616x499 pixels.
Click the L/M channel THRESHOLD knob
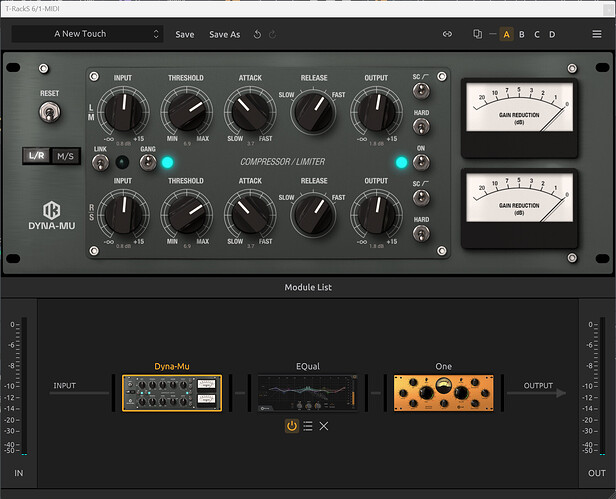[x=187, y=112]
